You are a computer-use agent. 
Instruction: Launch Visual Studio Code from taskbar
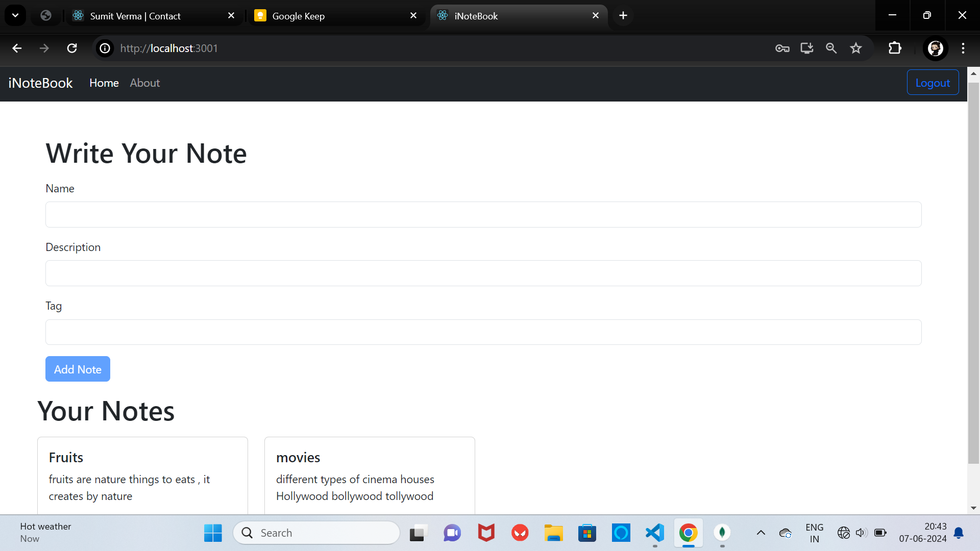[655, 533]
